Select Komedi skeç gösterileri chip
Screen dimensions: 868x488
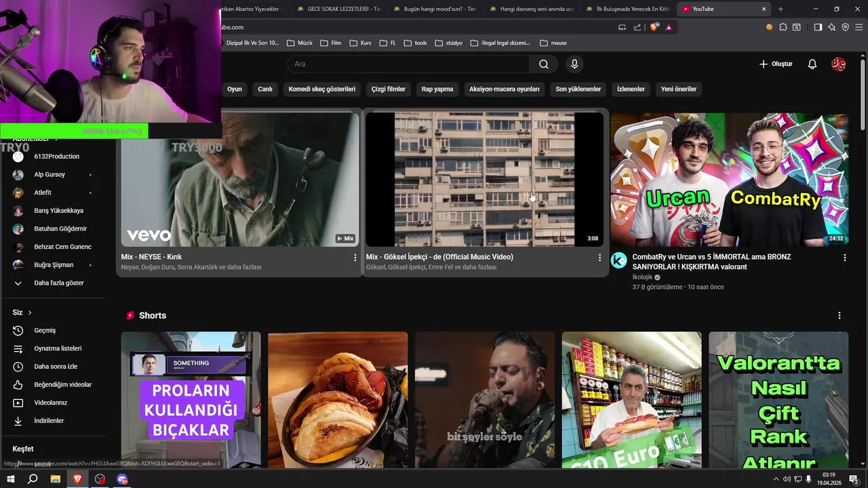tap(322, 89)
